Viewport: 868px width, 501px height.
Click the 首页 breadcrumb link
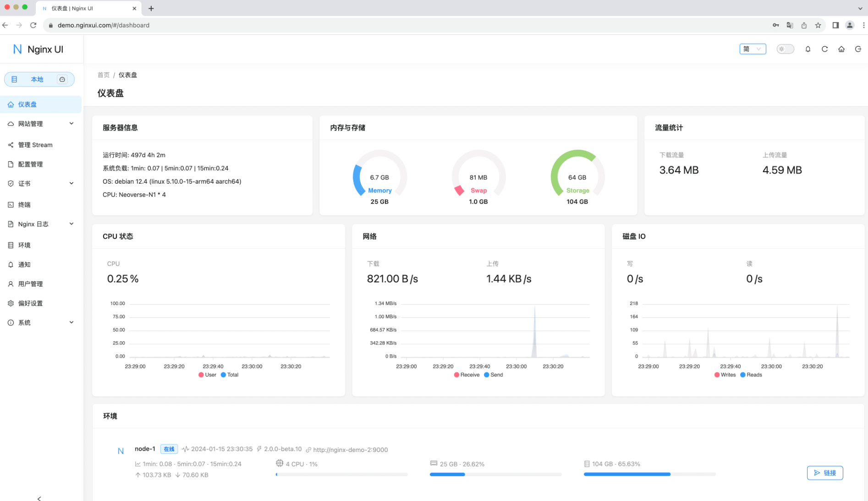point(104,75)
